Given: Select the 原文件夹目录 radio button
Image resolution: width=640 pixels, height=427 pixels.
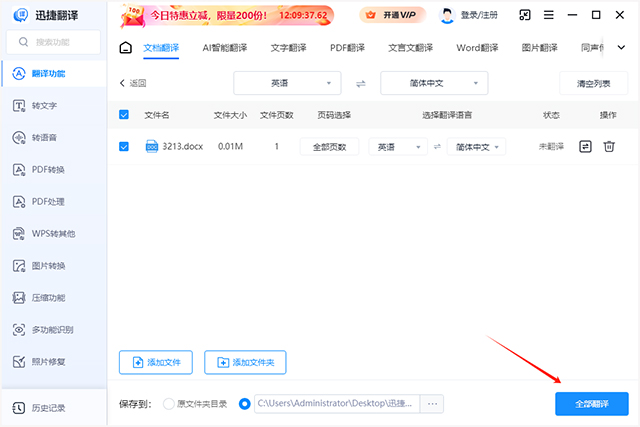Looking at the screenshot, I should (169, 404).
